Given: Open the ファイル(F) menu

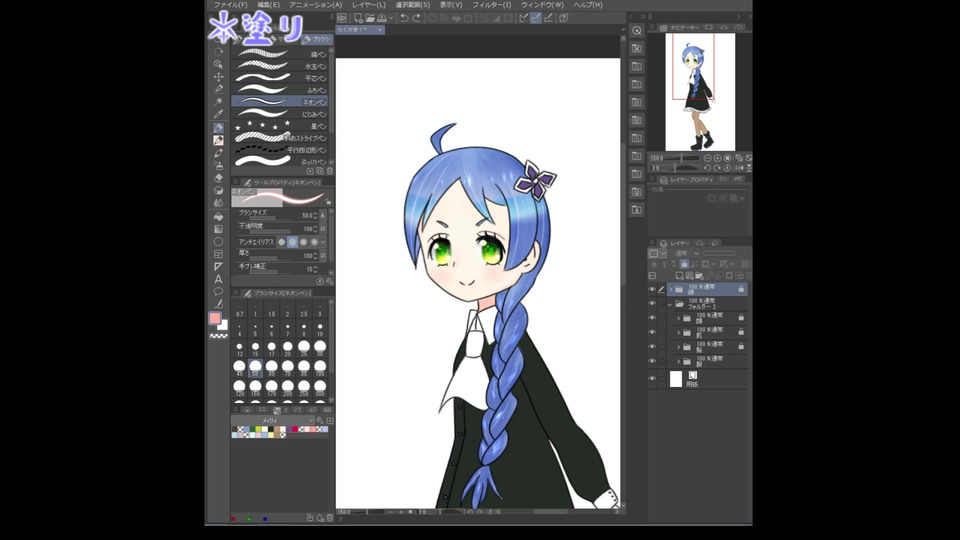Looking at the screenshot, I should click(x=230, y=5).
